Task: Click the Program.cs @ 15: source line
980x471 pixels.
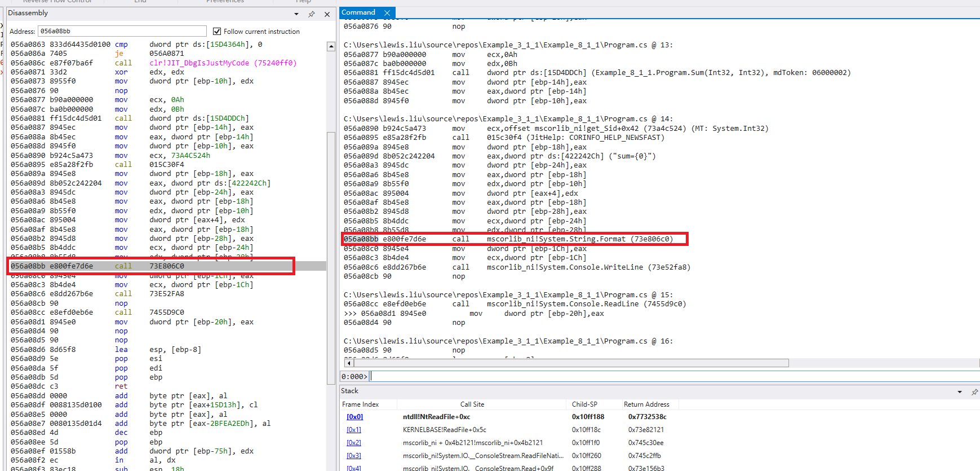Action: [508, 295]
